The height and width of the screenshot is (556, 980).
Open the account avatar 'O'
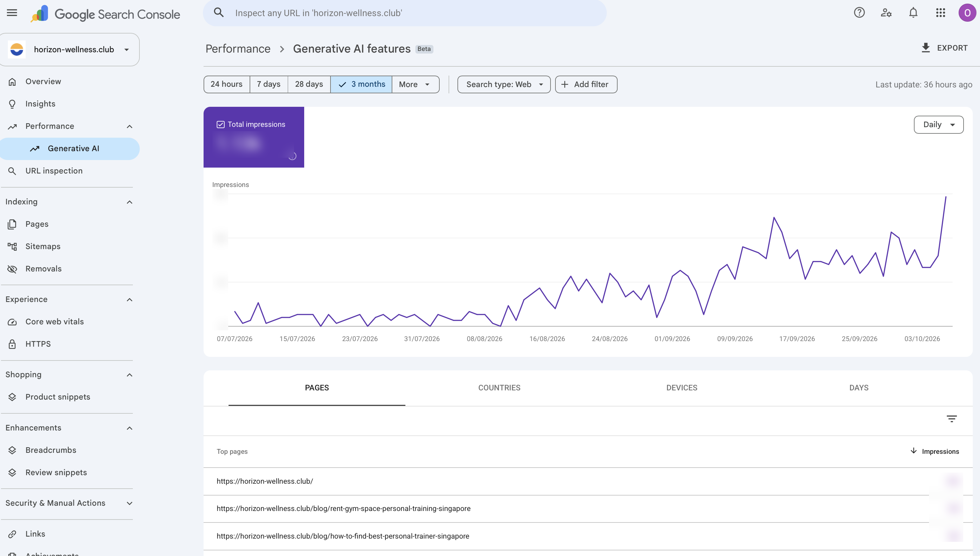coord(967,13)
